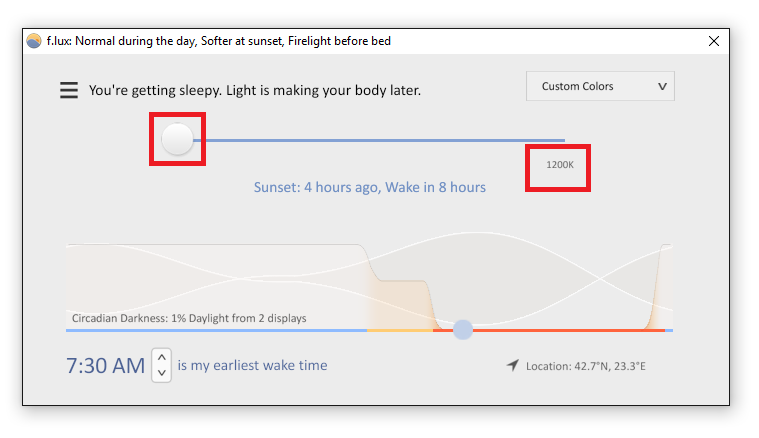
Task: Open the hamburger menu
Action: tap(69, 90)
